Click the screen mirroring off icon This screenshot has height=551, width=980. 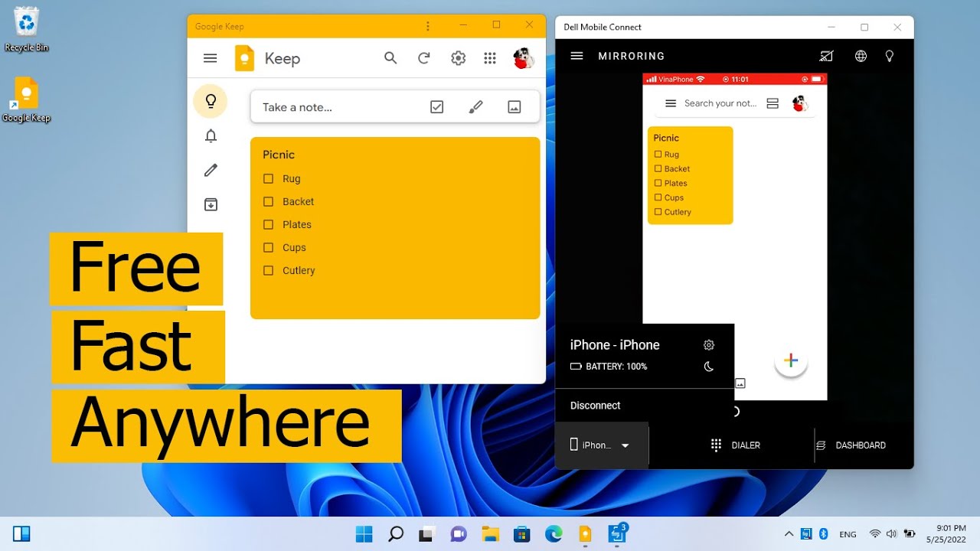(x=826, y=56)
